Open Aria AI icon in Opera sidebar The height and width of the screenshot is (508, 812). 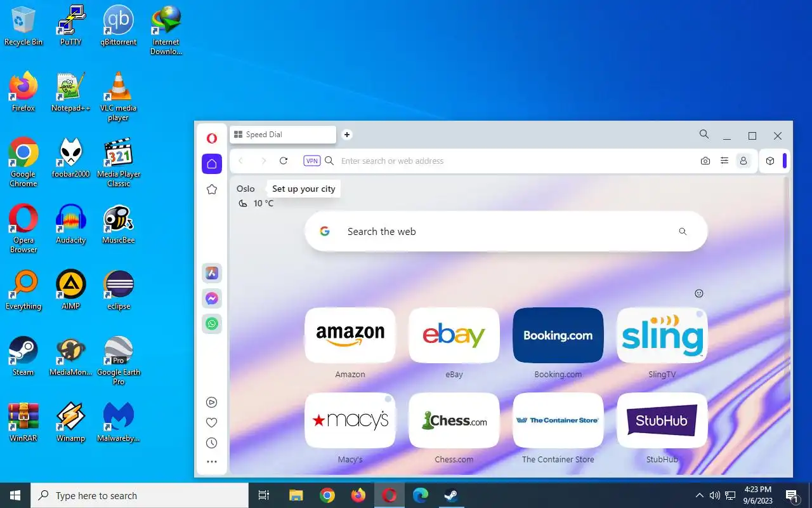[212, 274]
